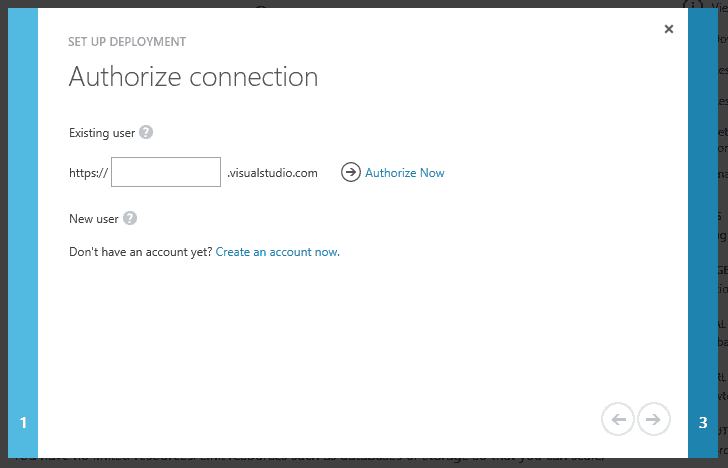Click the Authorize connection heading
728x468 pixels.
(x=193, y=76)
